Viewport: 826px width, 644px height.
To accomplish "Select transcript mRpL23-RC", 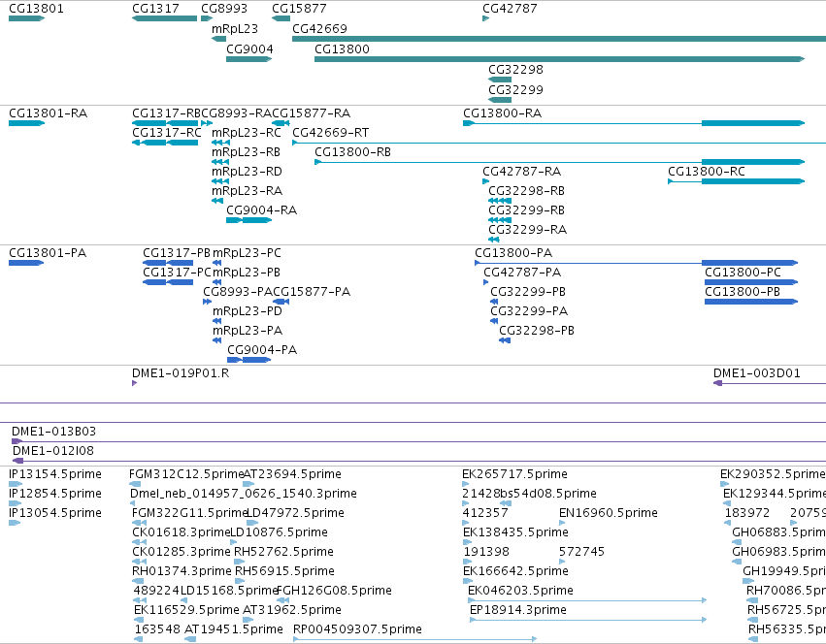I will pos(247,133).
